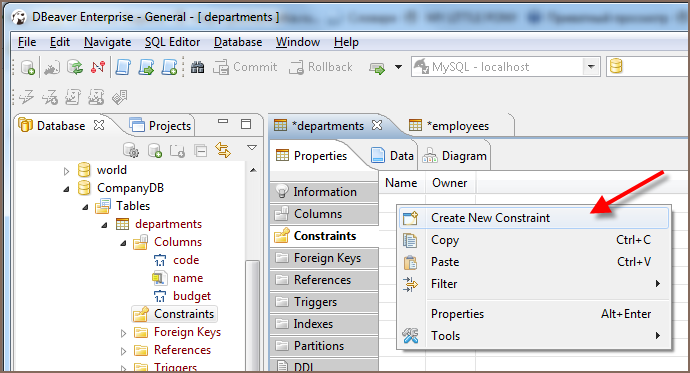690x373 pixels.
Task: Click the Commit transaction button
Action: (245, 67)
